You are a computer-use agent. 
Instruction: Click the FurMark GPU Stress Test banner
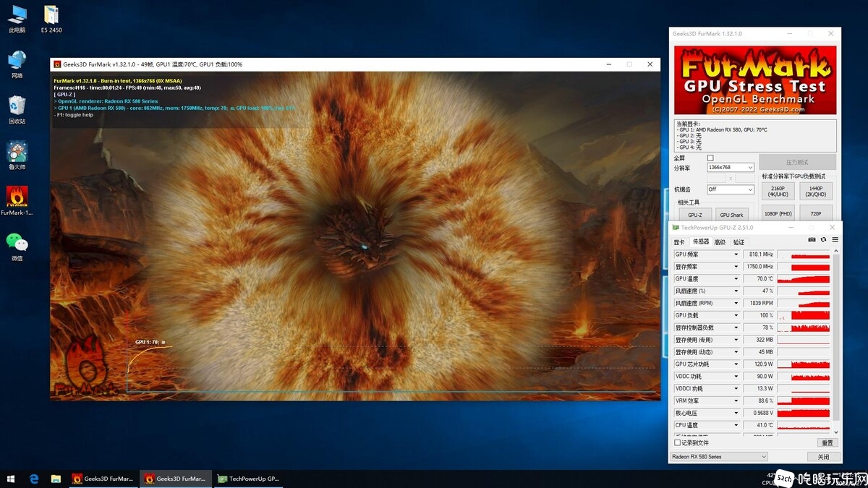[x=755, y=81]
